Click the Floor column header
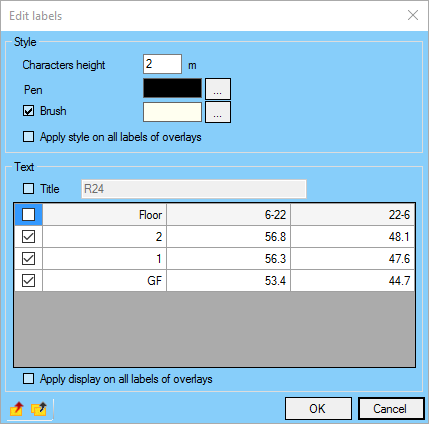This screenshot has width=429, height=424. (x=104, y=214)
